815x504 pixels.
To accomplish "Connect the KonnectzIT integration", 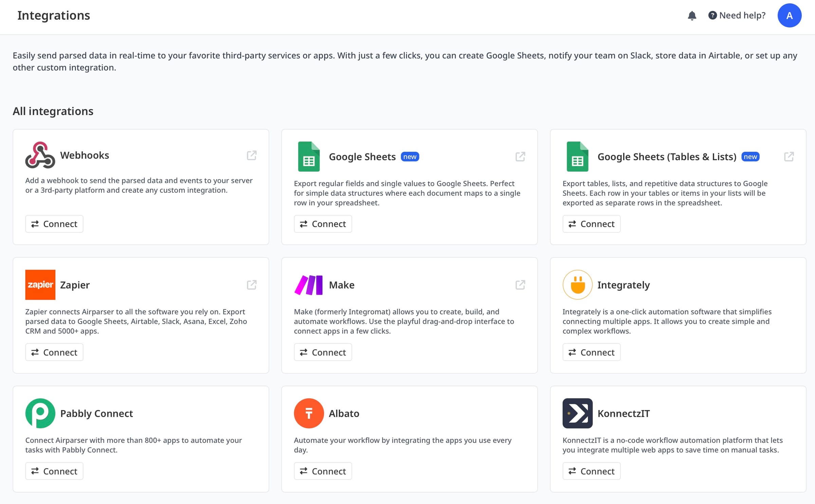I will [591, 471].
